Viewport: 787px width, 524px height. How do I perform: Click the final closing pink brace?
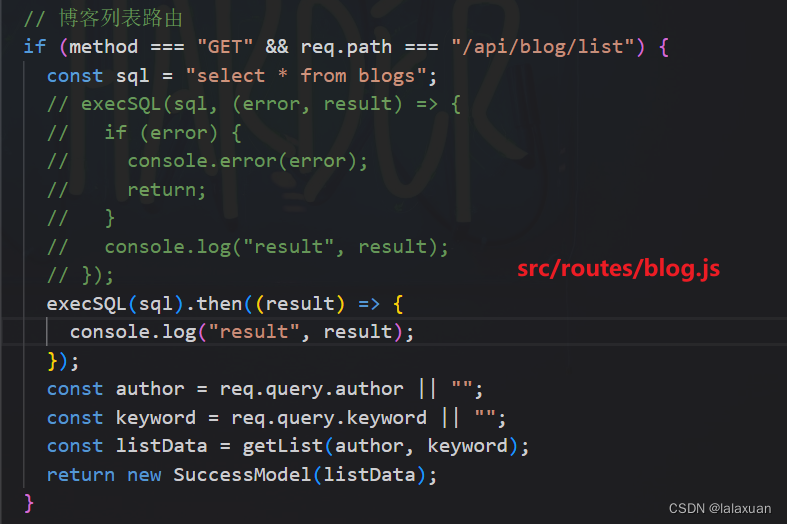pos(29,503)
